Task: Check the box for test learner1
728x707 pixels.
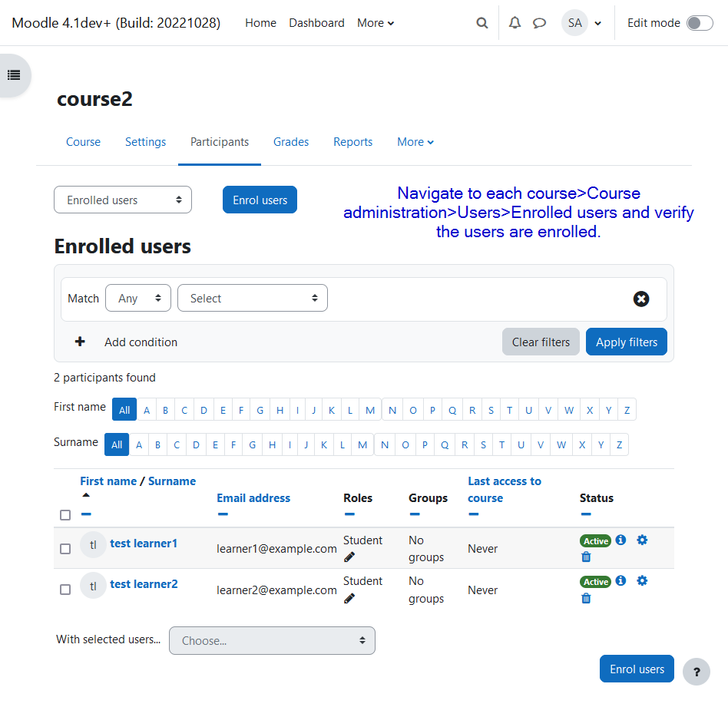Action: pyautogui.click(x=65, y=549)
